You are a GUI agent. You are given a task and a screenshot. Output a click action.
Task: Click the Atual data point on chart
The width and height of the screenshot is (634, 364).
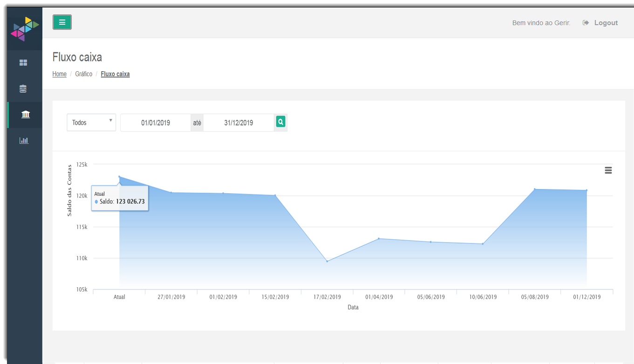pos(119,177)
